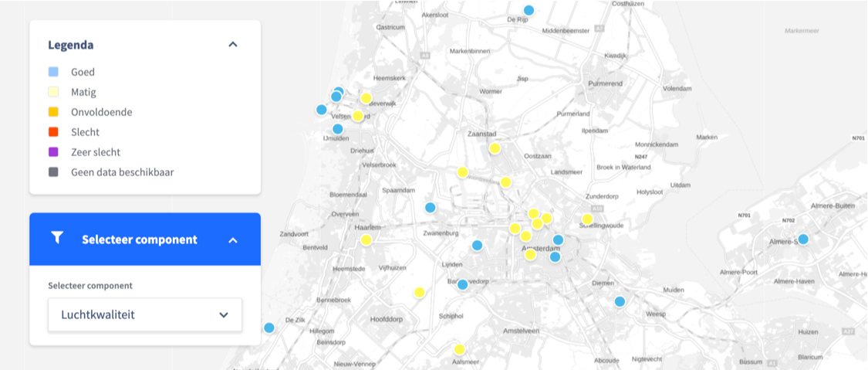Screen dimensions: 868x370
Task: Click the yellow marker at Schellingwoude
Action: click(587, 219)
